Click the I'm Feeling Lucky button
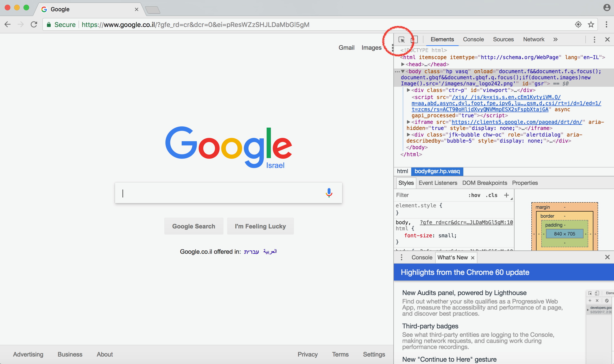The width and height of the screenshot is (614, 364). coord(260,226)
